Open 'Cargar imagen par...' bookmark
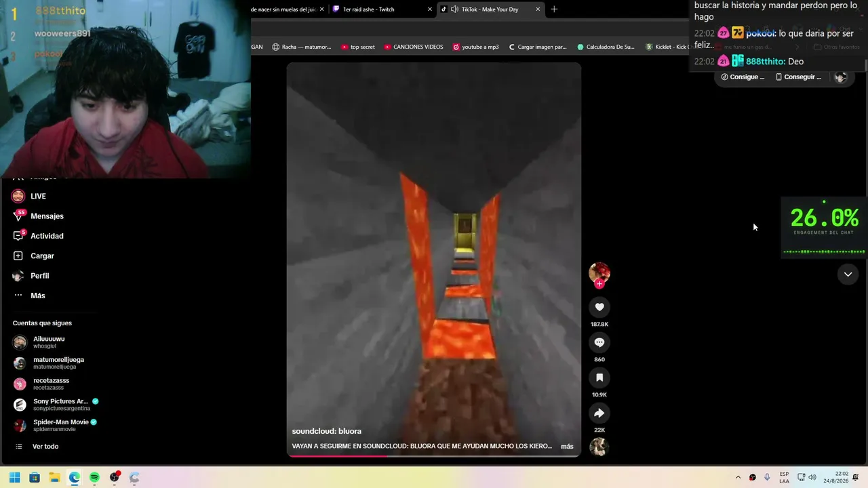This screenshot has height=488, width=868. point(537,47)
